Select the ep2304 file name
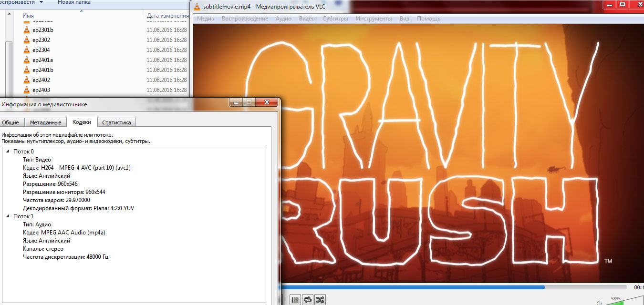 click(x=41, y=50)
